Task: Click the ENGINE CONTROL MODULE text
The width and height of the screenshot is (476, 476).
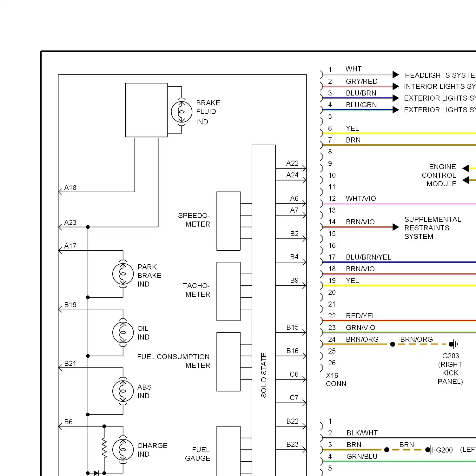Action: pyautogui.click(x=439, y=175)
